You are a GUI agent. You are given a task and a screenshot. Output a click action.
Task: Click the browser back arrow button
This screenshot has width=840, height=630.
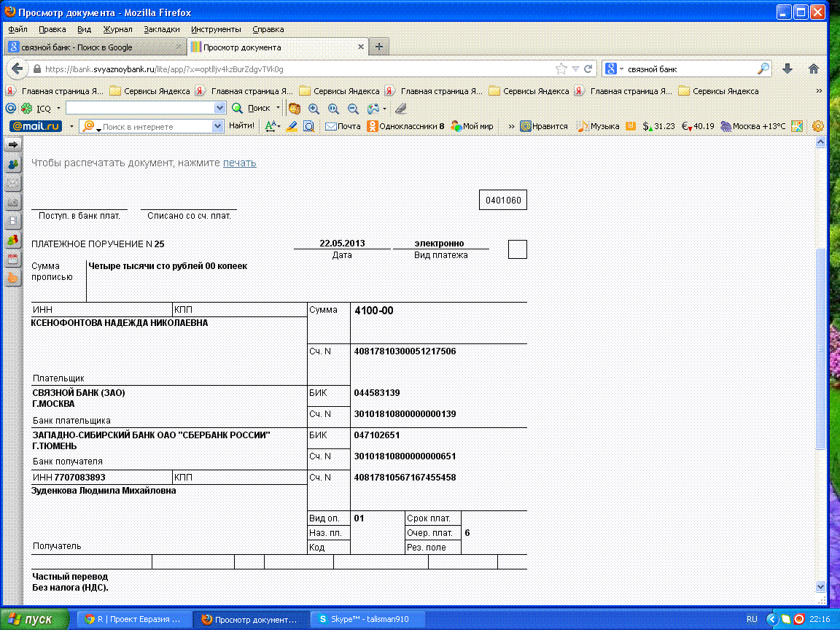click(x=17, y=69)
